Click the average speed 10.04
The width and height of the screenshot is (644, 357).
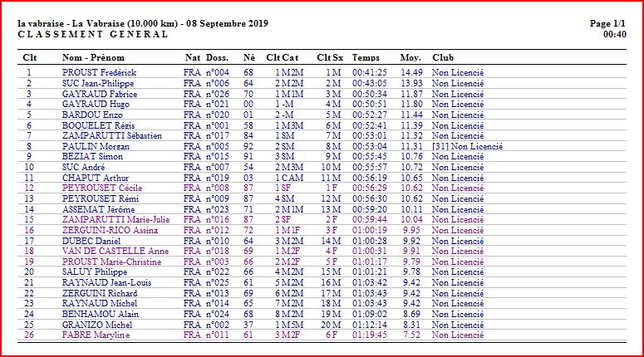[411, 220]
